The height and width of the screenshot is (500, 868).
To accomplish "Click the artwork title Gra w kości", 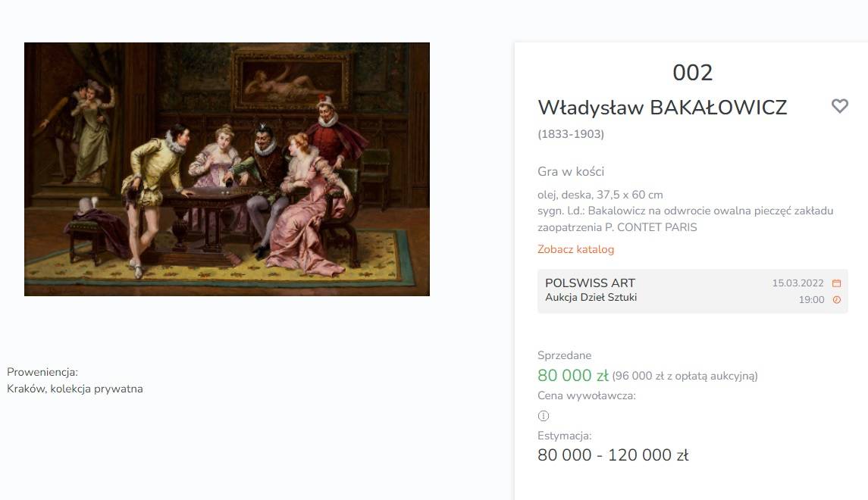I will pos(570,172).
